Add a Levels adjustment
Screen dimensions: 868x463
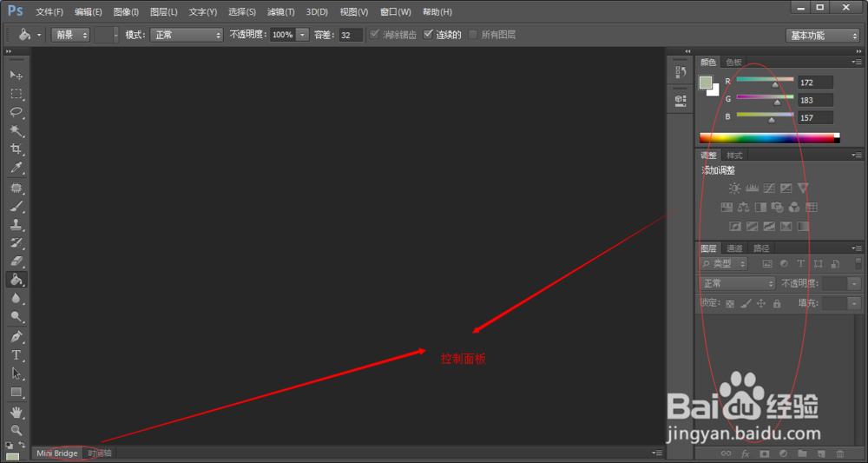click(752, 189)
